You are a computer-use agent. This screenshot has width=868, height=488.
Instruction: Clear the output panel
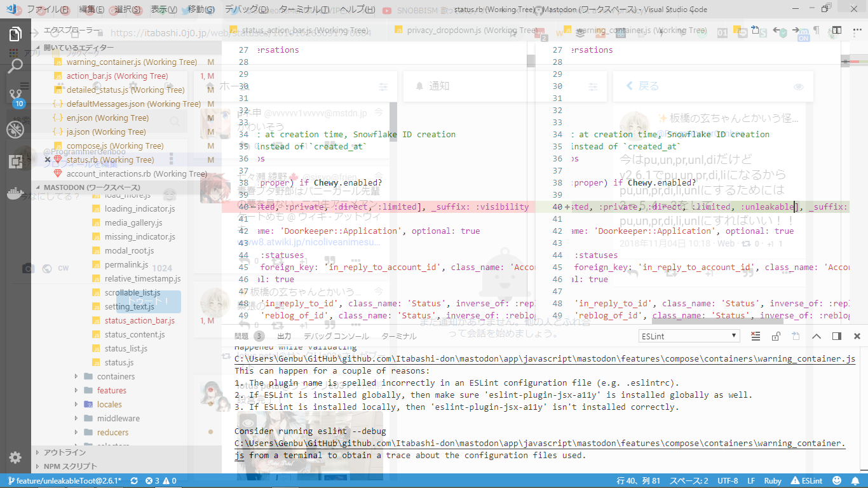pyautogui.click(x=755, y=336)
